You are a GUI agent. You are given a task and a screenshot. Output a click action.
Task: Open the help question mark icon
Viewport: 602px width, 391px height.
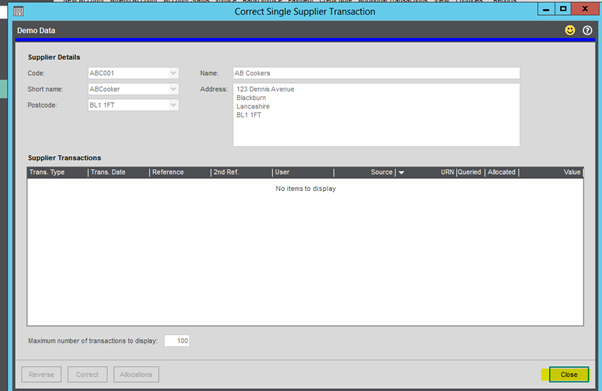click(587, 30)
